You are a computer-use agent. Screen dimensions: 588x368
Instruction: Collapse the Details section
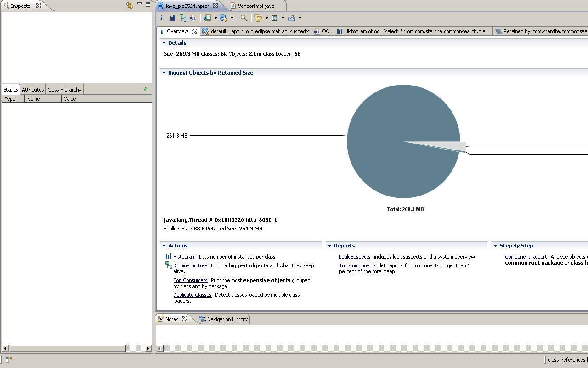tap(164, 42)
